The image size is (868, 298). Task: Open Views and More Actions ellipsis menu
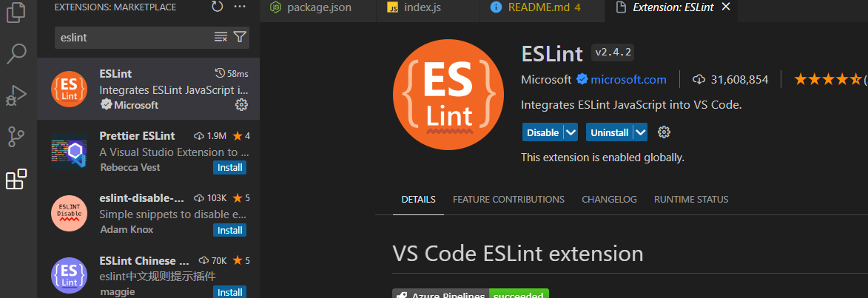pos(240,7)
